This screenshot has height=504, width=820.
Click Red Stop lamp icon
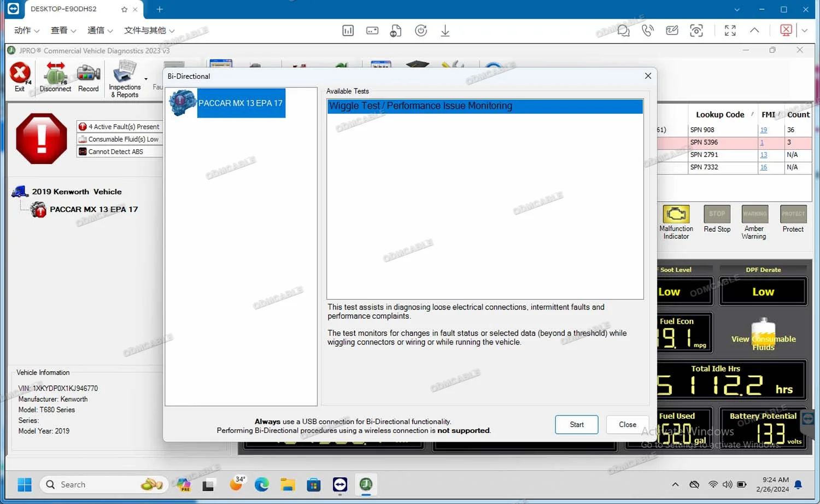click(717, 214)
